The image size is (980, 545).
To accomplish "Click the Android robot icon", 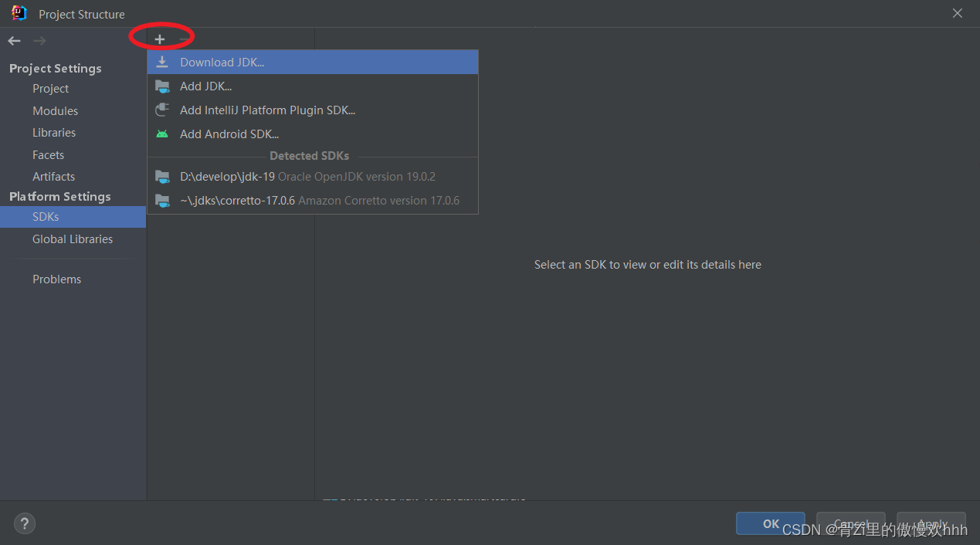I will click(162, 134).
